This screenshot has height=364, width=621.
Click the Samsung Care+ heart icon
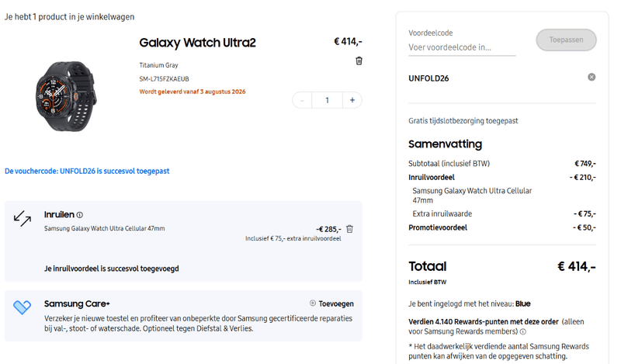23,307
